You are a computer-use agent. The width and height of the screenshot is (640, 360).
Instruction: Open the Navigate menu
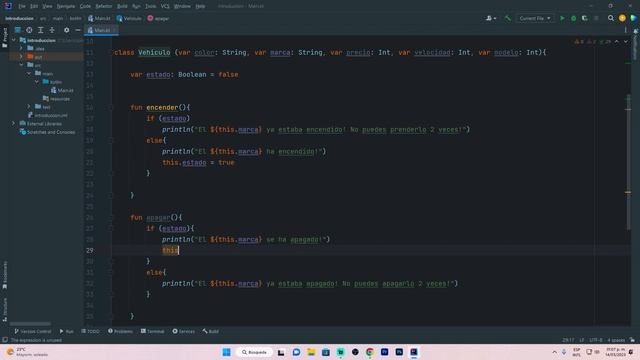tap(66, 6)
